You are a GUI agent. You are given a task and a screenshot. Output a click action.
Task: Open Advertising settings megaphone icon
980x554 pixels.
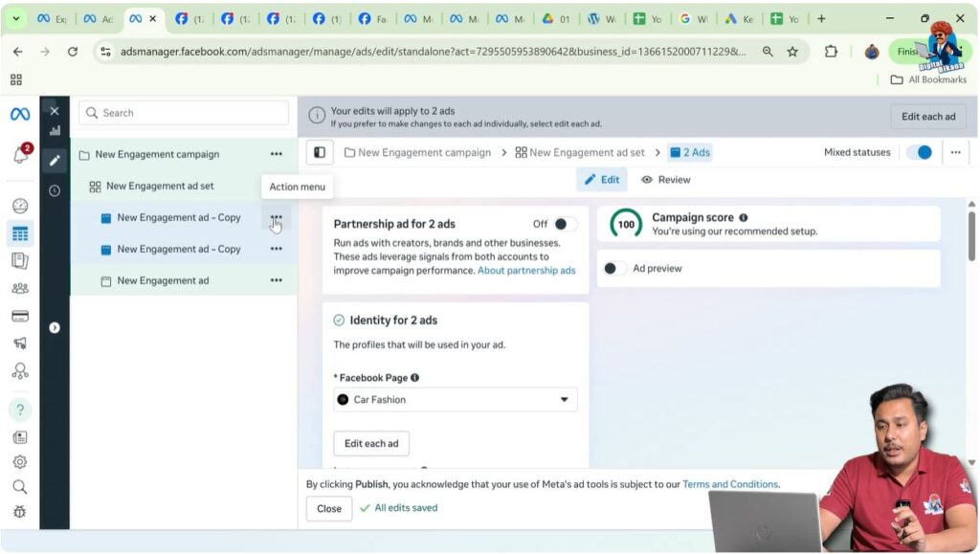pos(20,343)
